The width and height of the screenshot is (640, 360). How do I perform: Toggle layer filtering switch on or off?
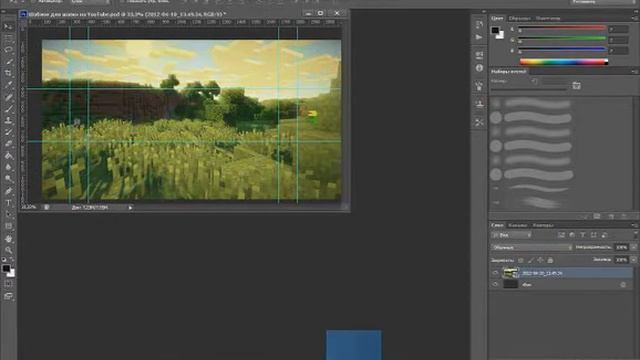636,235
